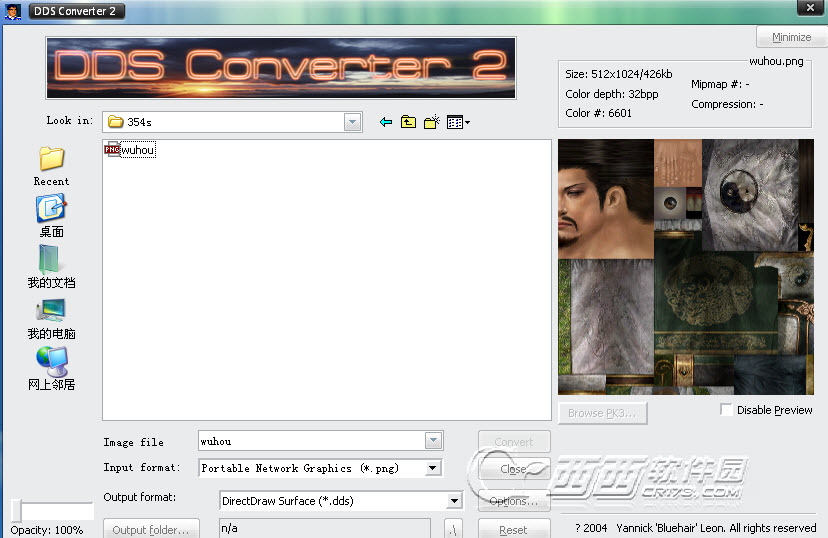Open the 我的电脑 shortcut
828x538 pixels.
51,318
